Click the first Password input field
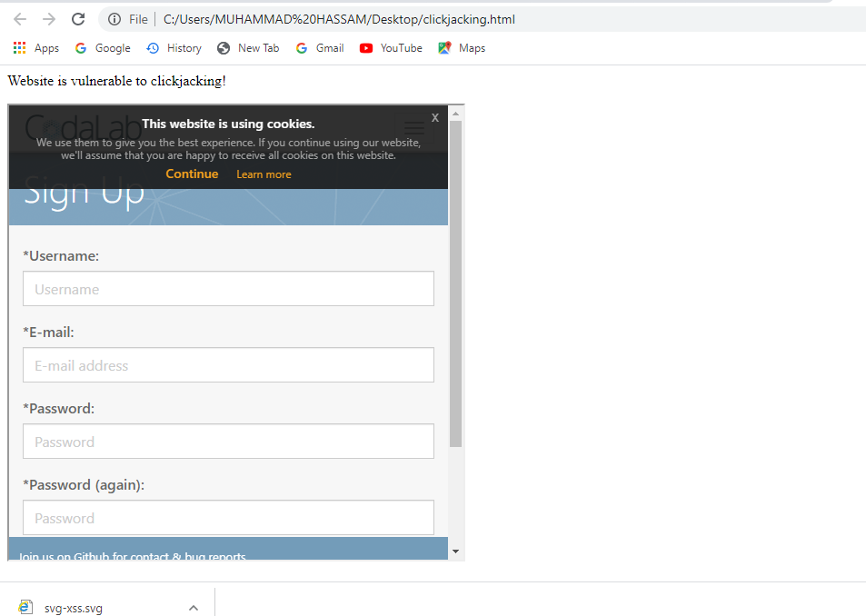Viewport: 866px width, 616px height. (228, 441)
